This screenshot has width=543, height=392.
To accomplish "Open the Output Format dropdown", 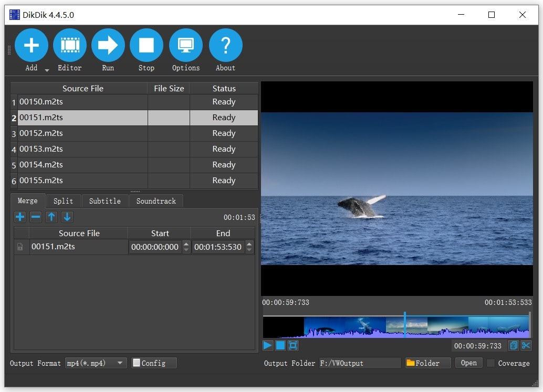I will click(120, 363).
